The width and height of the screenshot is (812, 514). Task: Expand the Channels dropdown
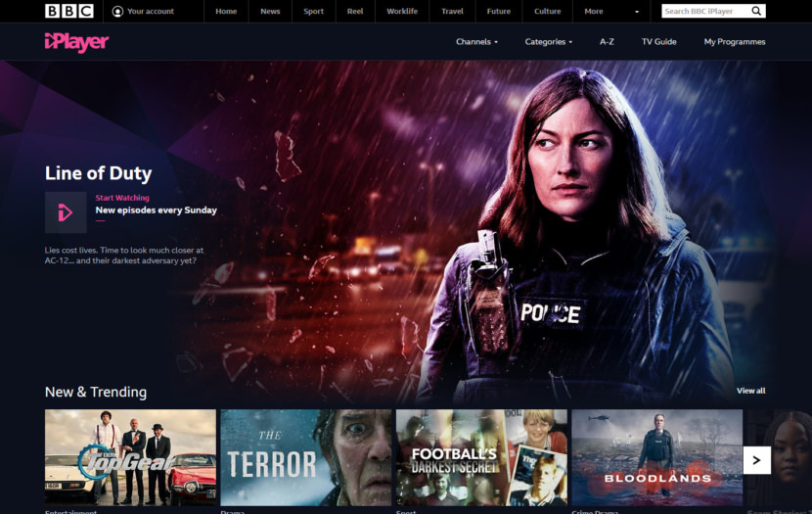[x=476, y=41]
